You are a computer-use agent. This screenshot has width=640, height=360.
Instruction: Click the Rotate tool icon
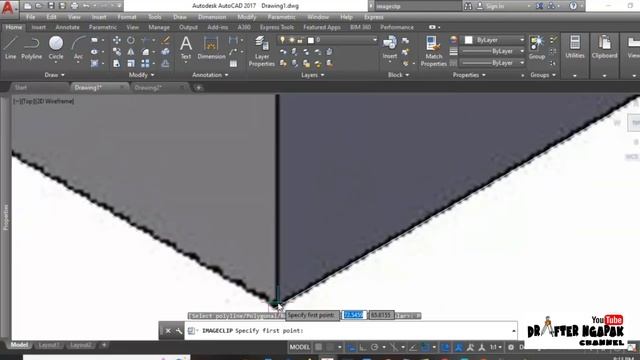[x=131, y=40]
